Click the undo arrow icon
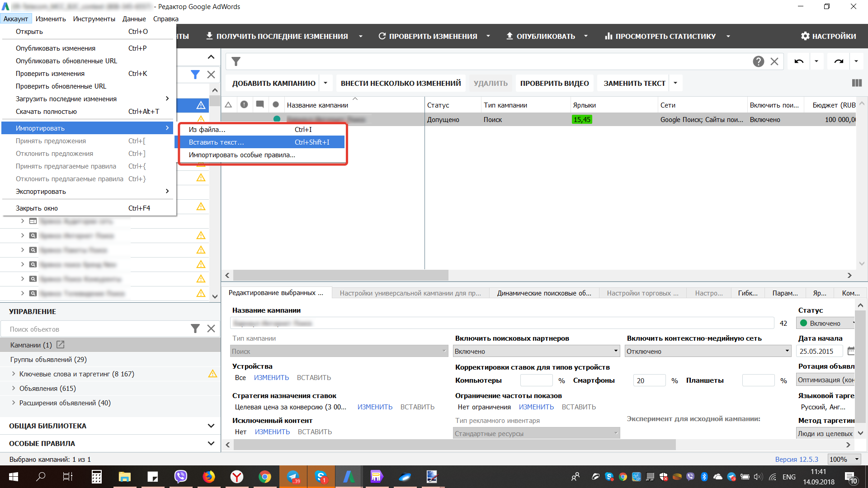868x488 pixels. (x=799, y=61)
